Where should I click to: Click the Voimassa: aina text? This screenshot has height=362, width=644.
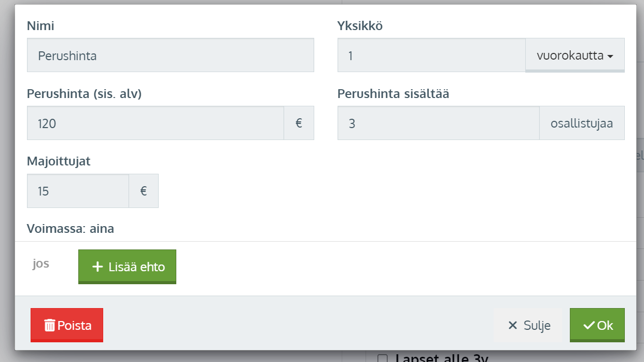(71, 229)
